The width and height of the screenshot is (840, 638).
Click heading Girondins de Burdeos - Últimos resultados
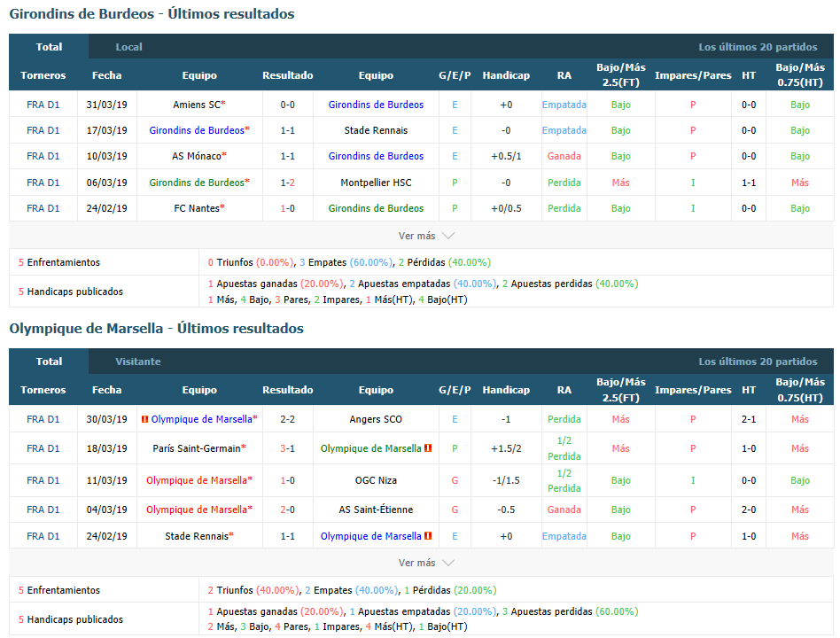152,14
